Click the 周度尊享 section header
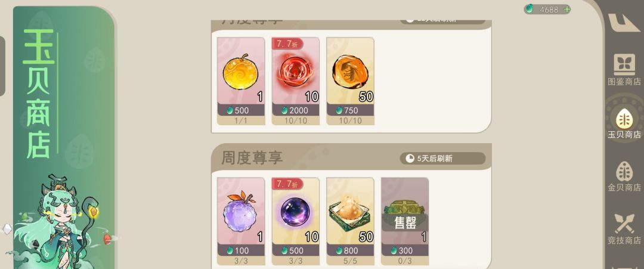Viewport: 644px width, 269px height. tap(252, 157)
